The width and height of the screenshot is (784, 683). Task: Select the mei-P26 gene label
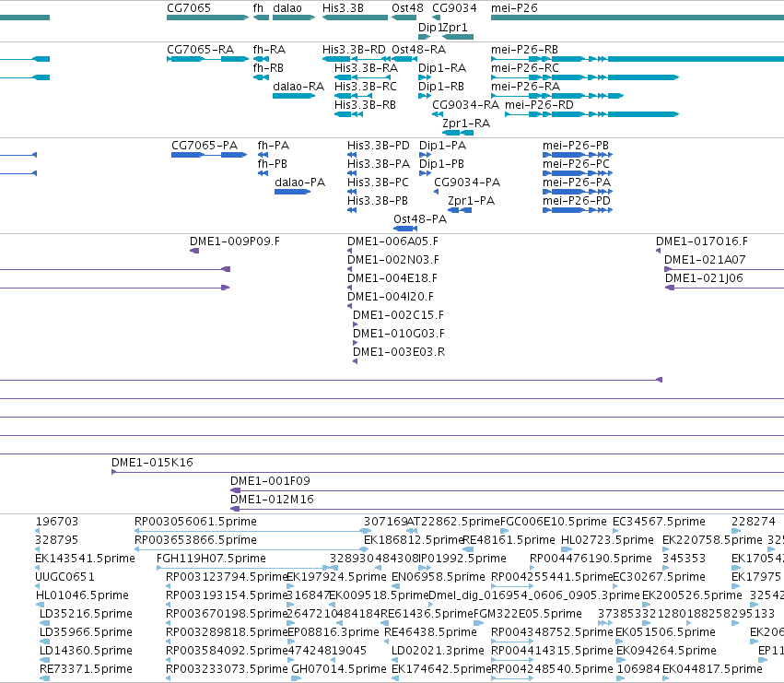[514, 8]
